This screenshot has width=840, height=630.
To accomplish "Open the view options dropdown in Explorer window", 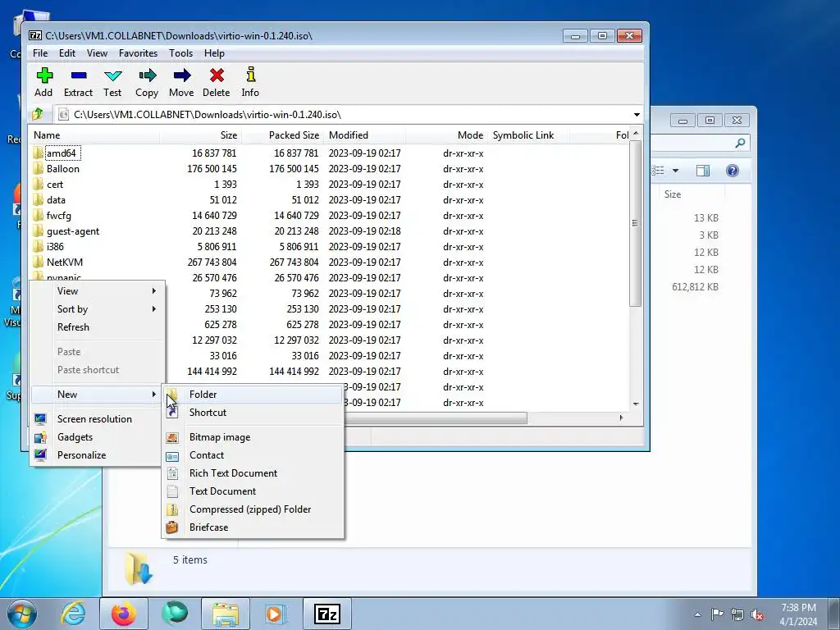I will coord(676,171).
